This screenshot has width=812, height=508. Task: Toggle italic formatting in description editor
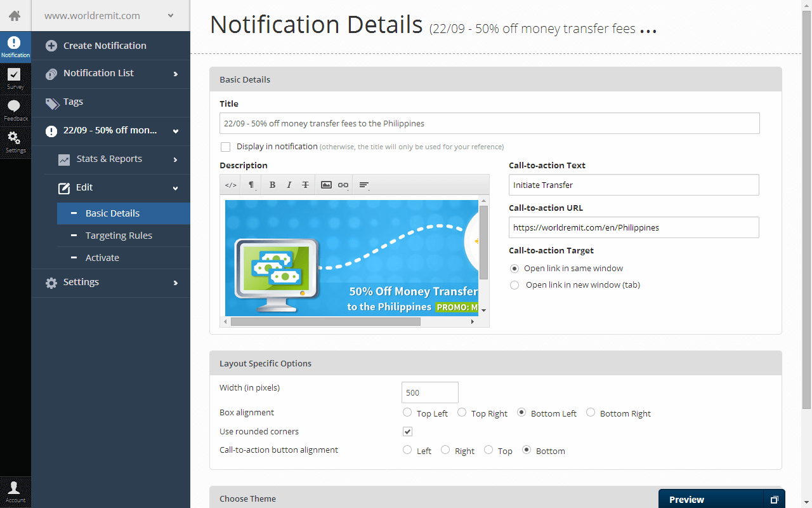click(289, 185)
